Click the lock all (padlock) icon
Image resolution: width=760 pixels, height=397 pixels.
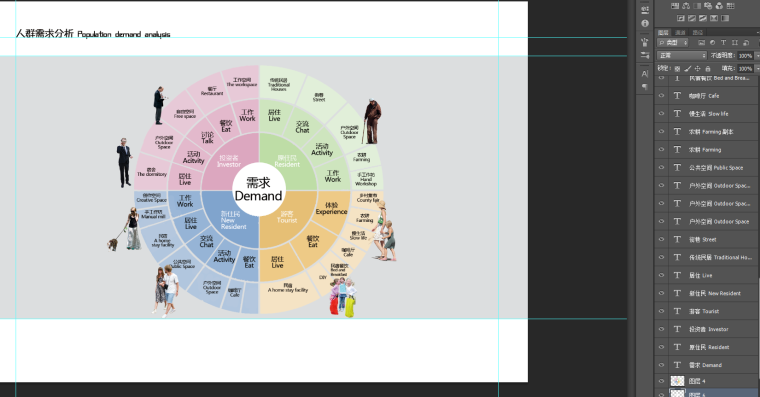pos(708,69)
